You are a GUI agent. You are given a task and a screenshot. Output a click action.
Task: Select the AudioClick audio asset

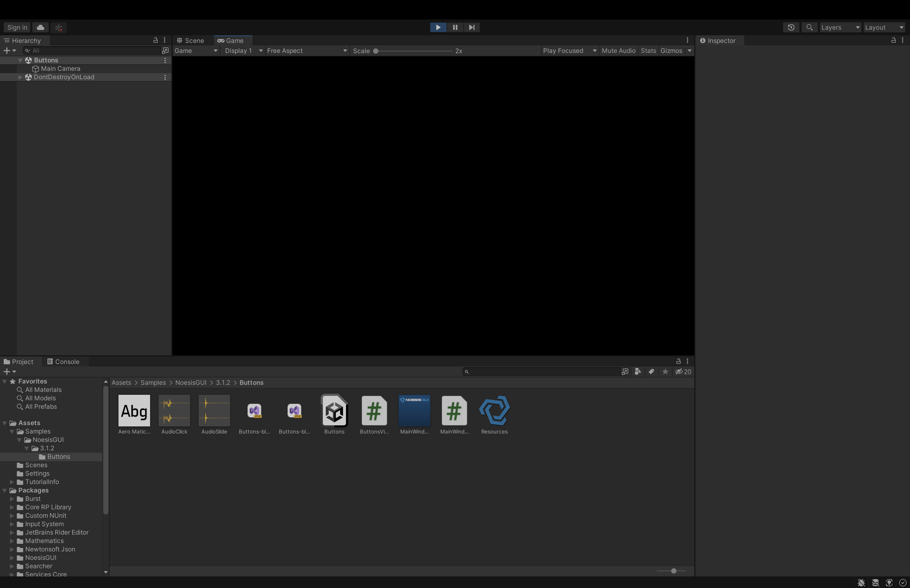(x=175, y=415)
